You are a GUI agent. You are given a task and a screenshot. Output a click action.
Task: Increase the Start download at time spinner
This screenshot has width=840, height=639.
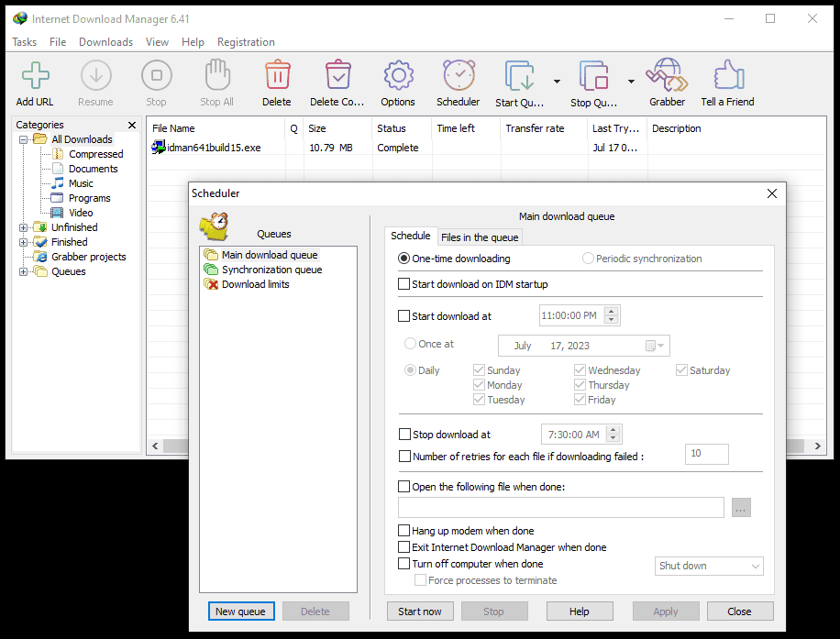(612, 311)
